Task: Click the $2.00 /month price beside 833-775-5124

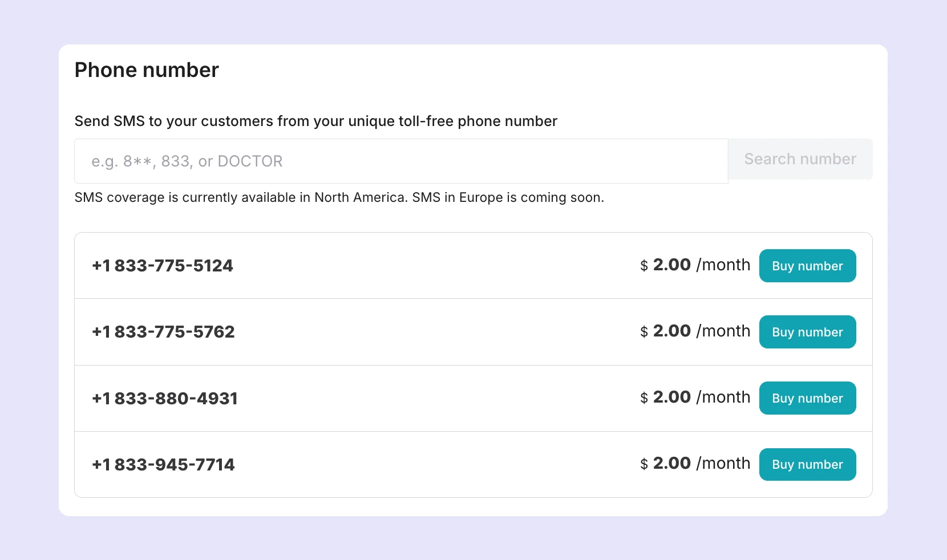Action: tap(695, 265)
